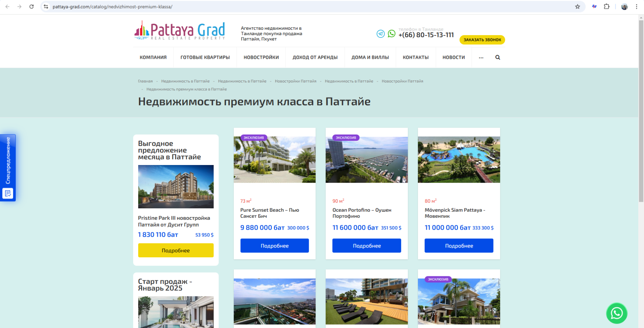
Task: Click the browser address bar URL
Action: (x=113, y=7)
